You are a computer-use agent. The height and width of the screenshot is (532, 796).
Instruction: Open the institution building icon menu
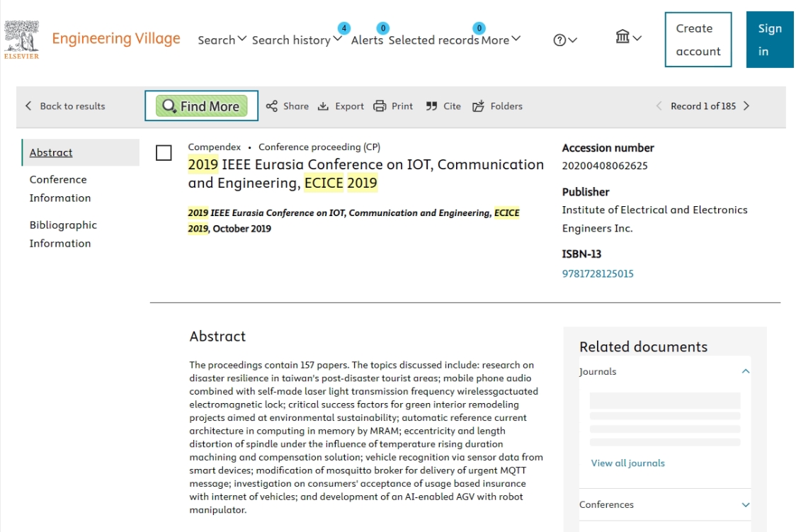tap(622, 37)
